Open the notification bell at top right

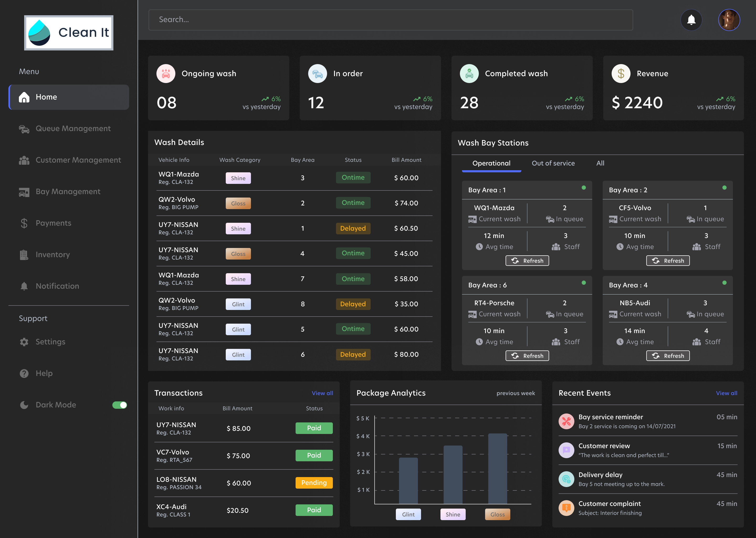point(691,20)
